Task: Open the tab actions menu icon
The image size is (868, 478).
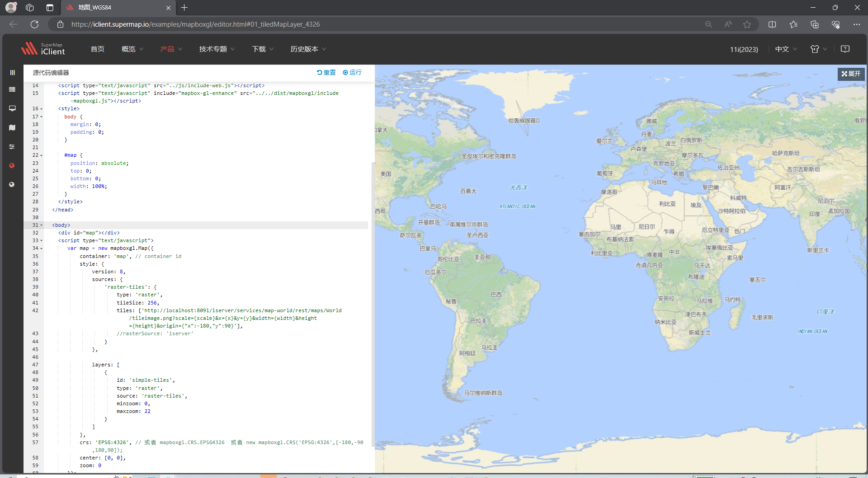Action: click(50, 7)
